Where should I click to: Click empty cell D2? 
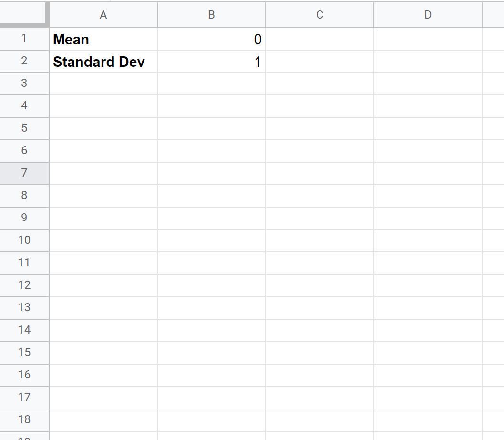[428, 62]
